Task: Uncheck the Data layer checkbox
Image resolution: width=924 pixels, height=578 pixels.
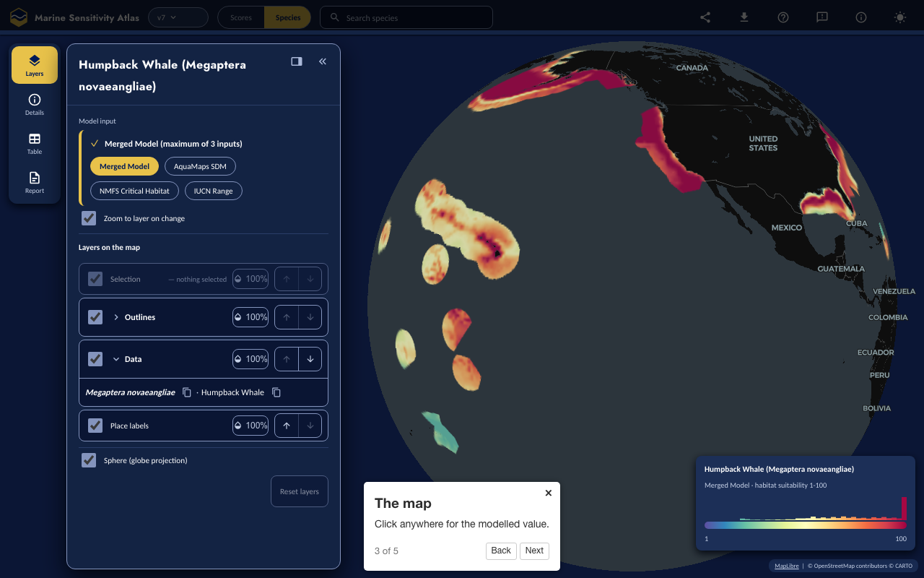Action: point(95,359)
